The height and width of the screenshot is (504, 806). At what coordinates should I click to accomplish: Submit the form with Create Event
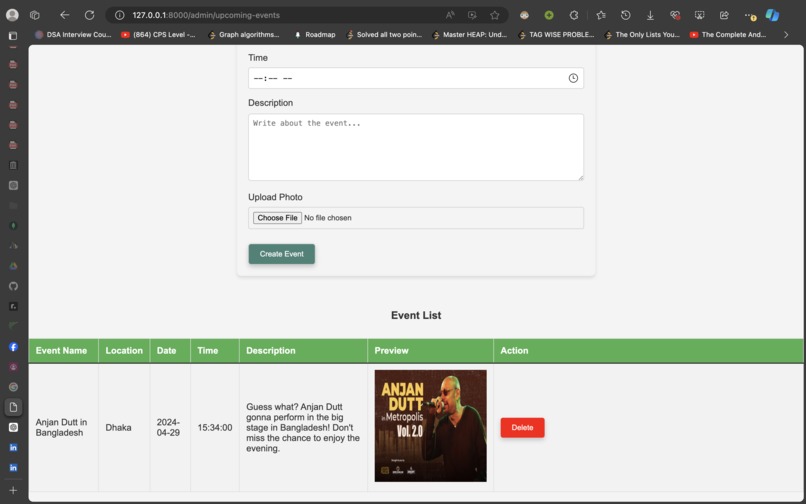[282, 254]
